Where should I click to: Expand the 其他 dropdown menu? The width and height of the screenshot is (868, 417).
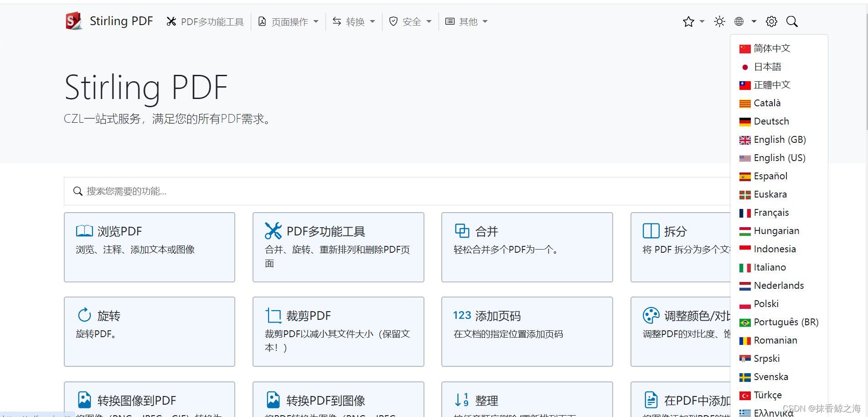tap(466, 21)
